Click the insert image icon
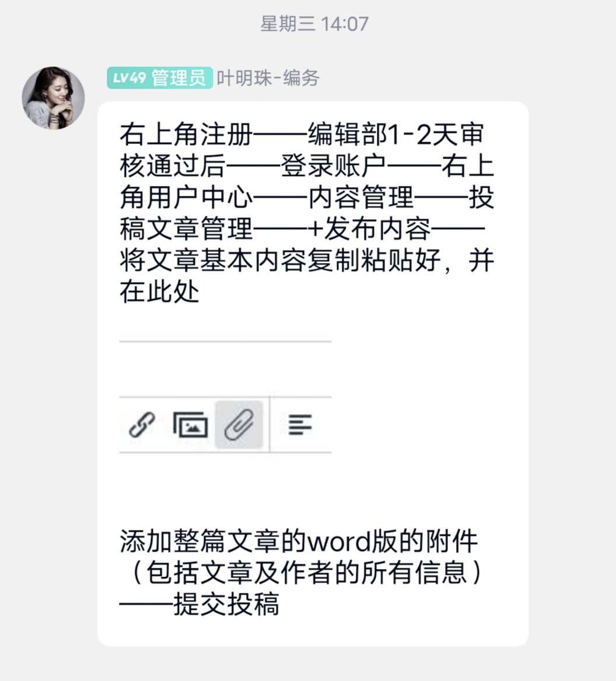The width and height of the screenshot is (616, 681). [190, 424]
